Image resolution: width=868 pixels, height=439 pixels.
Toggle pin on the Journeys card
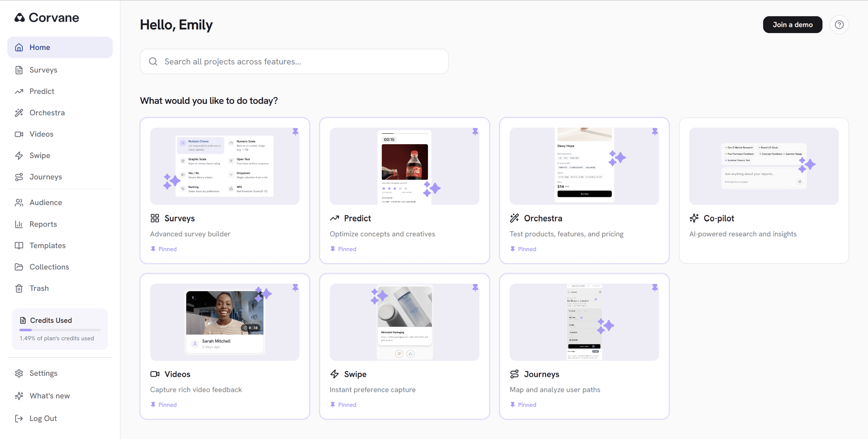[x=654, y=287]
